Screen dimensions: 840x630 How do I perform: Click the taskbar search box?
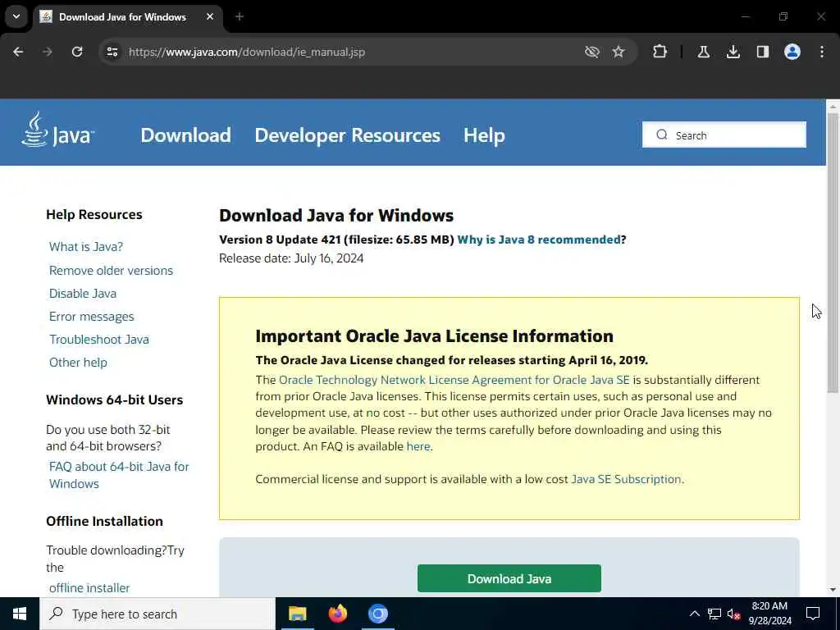pos(157,614)
